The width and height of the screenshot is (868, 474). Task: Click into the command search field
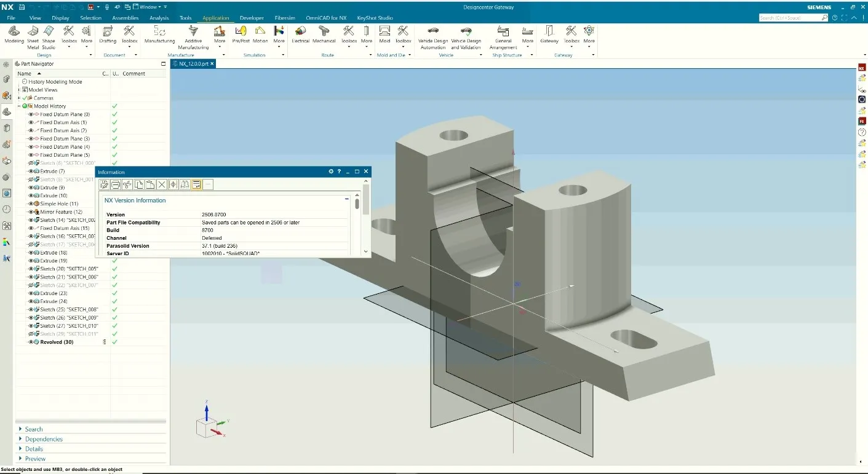tap(794, 18)
